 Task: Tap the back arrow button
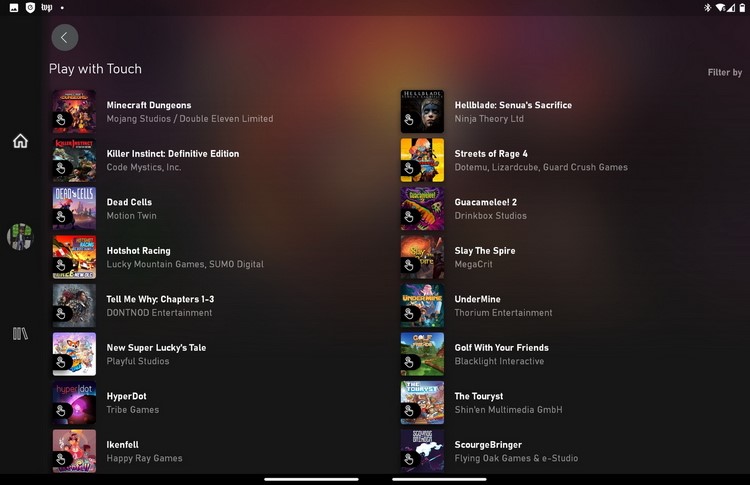click(x=64, y=38)
